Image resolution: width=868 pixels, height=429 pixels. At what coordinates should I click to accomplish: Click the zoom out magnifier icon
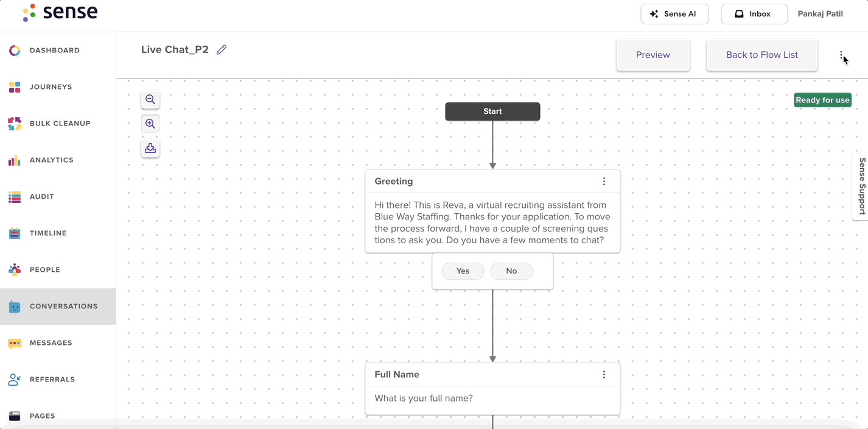point(150,99)
